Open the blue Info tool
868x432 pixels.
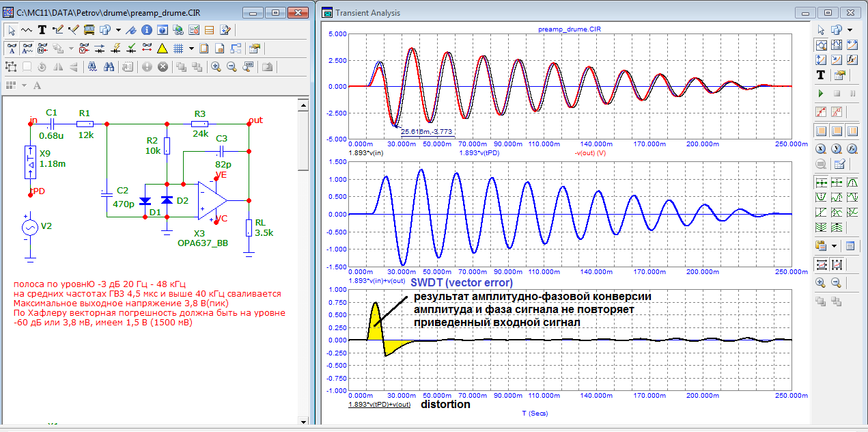[x=147, y=30]
